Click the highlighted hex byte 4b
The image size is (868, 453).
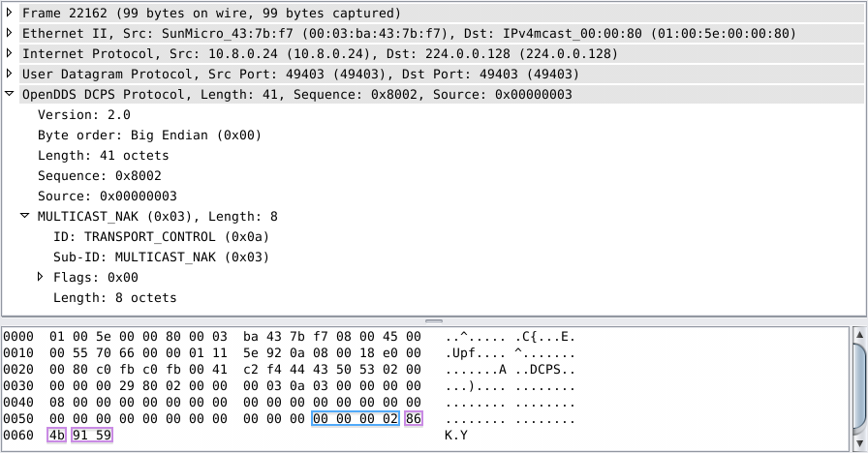pyautogui.click(x=57, y=436)
